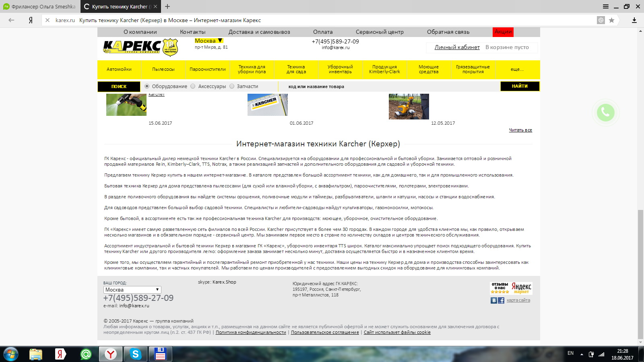Show hidden system tray icons
Image resolution: width=644 pixels, height=362 pixels.
click(x=582, y=354)
